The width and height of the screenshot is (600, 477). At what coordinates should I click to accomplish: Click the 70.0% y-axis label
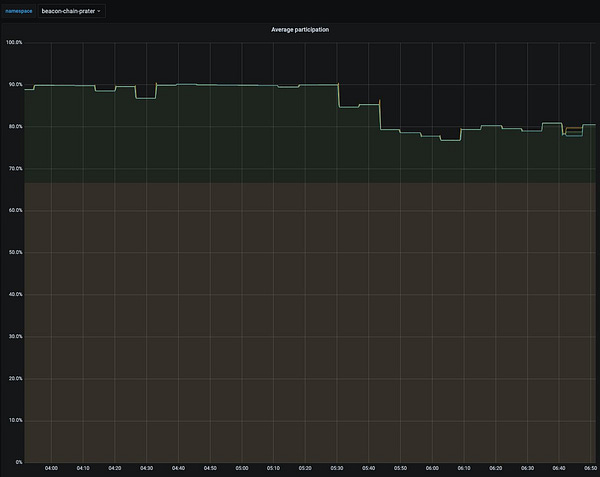pos(15,169)
